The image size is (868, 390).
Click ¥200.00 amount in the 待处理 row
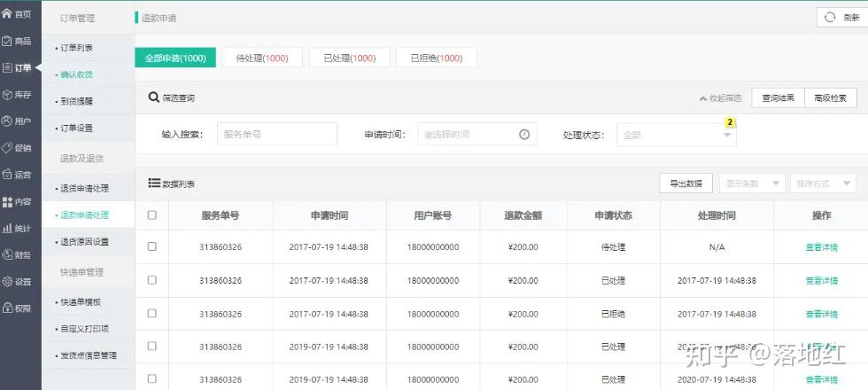pos(523,247)
